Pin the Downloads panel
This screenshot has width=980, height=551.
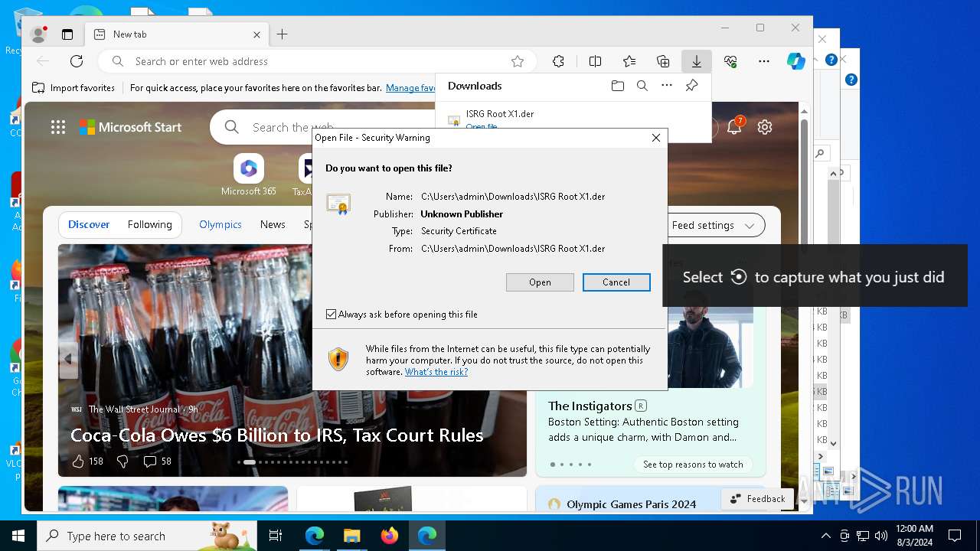click(691, 86)
